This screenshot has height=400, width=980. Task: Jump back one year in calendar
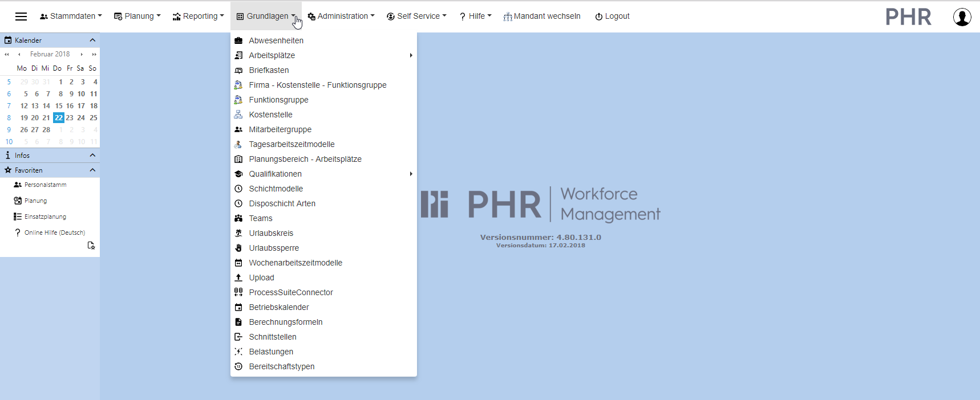[7, 54]
